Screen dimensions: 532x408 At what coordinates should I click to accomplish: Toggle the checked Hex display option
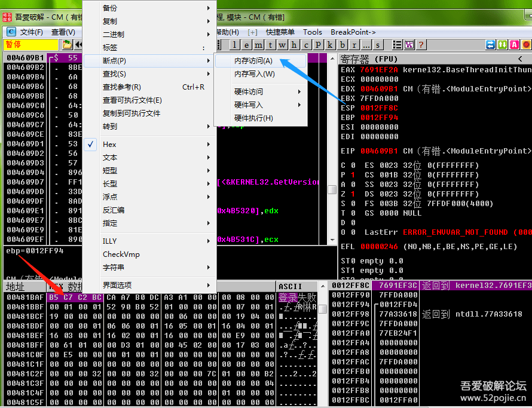click(x=109, y=145)
